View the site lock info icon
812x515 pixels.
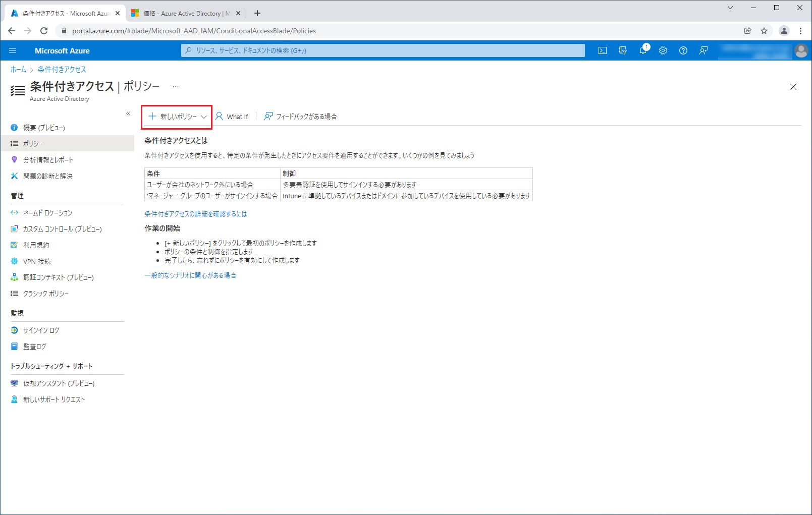(x=64, y=31)
